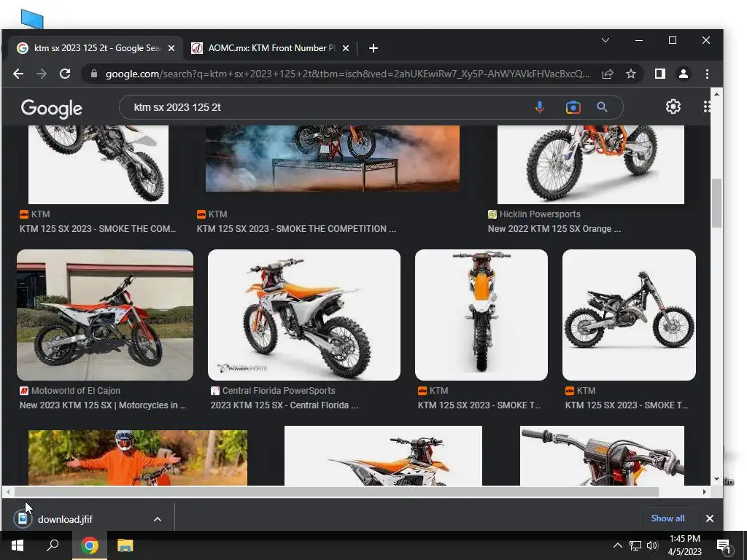Expand the download.jfif options chevron

coord(158,519)
